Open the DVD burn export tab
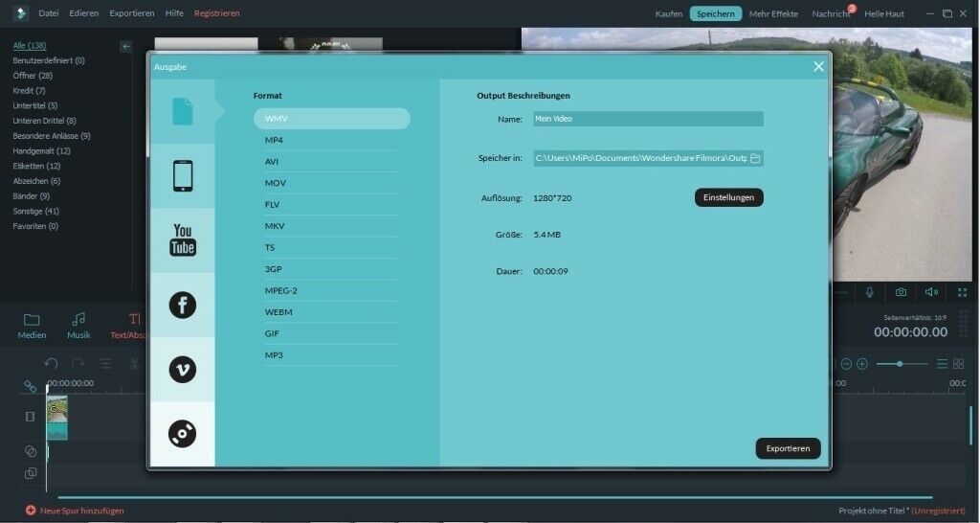This screenshot has height=523, width=980. point(183,434)
